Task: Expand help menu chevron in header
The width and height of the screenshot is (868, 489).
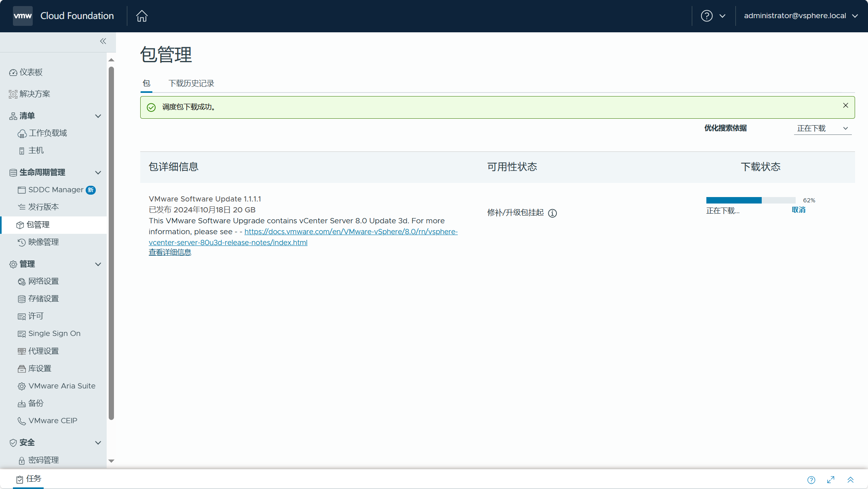Action: (x=723, y=16)
